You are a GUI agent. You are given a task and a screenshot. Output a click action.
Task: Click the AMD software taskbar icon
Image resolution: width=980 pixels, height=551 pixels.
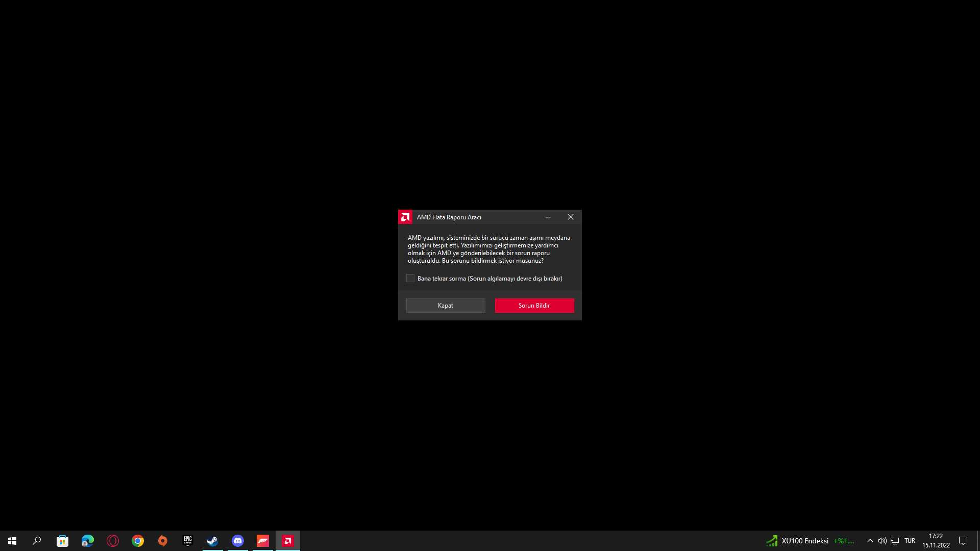tap(287, 541)
